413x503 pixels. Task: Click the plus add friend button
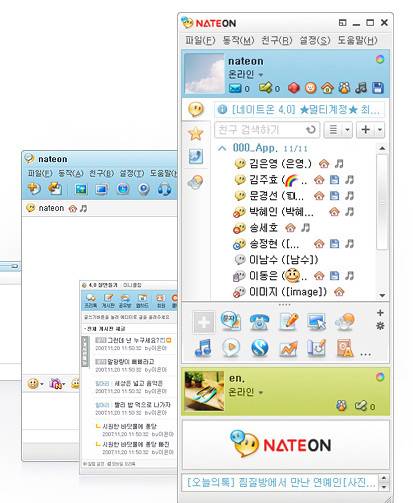point(366,129)
